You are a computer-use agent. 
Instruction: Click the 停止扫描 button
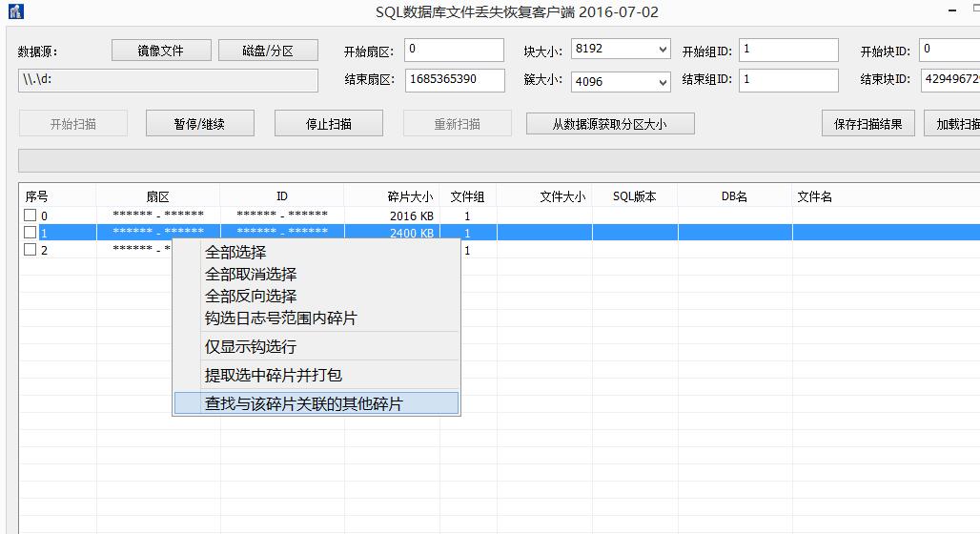pos(329,124)
